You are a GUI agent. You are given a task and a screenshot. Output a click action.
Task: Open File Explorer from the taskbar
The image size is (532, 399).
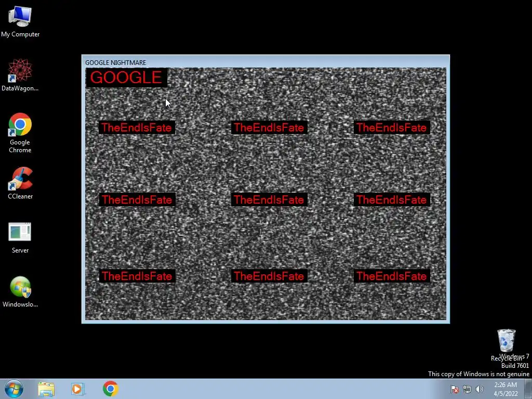(46, 389)
